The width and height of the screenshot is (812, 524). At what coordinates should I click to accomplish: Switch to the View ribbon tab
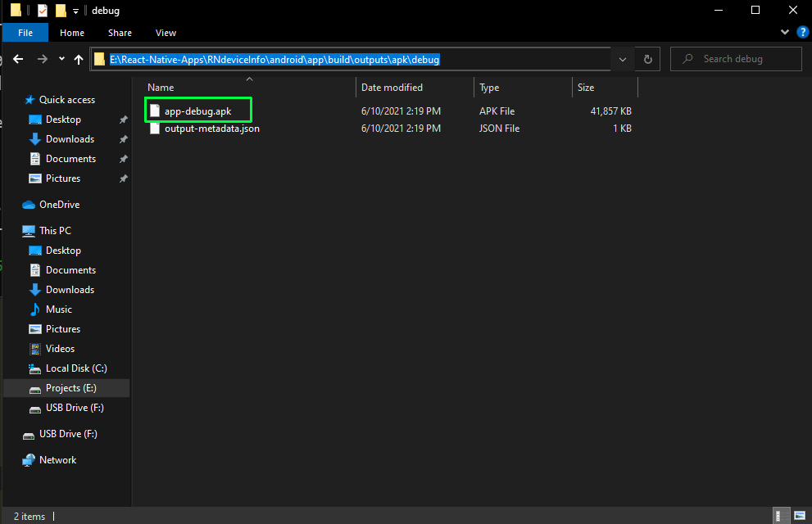point(166,33)
